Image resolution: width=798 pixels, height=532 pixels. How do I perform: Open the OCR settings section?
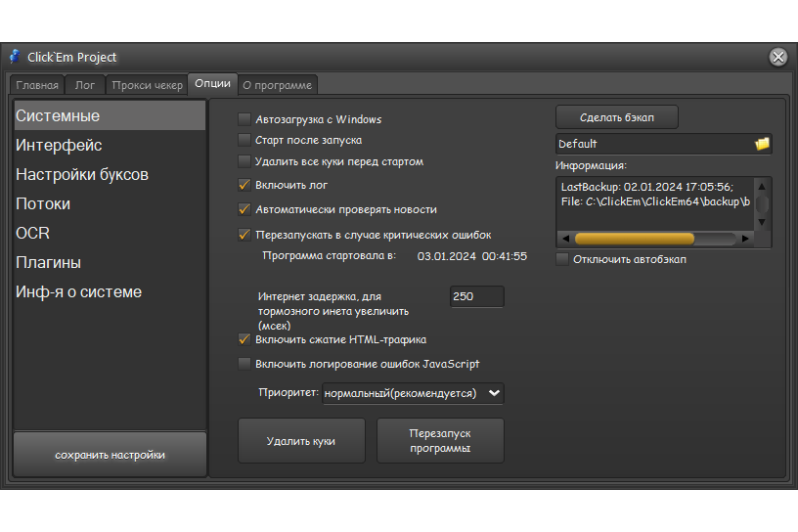tap(110, 233)
